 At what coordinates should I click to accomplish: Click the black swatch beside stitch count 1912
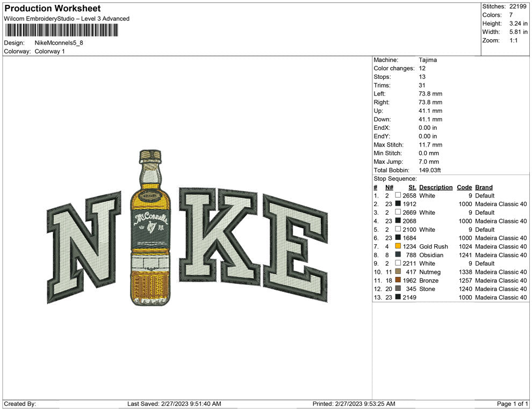pos(398,203)
